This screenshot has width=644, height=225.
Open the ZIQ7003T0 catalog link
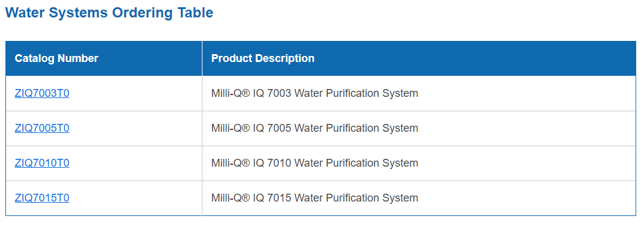(x=42, y=93)
